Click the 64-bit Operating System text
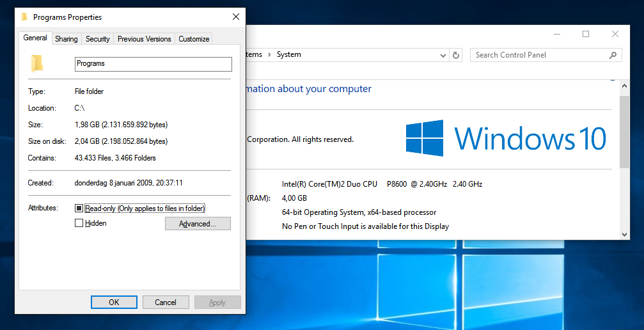644x330 pixels. (x=359, y=212)
